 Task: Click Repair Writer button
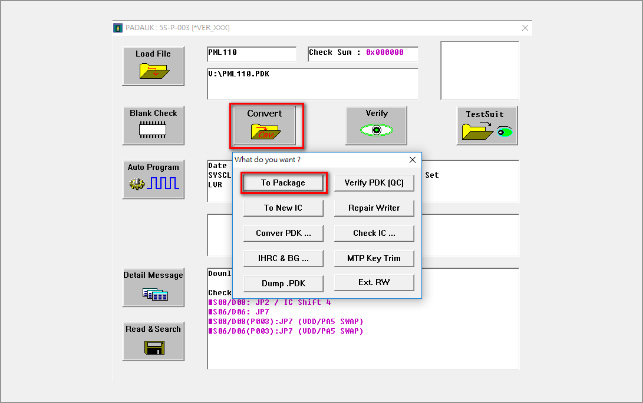tap(373, 208)
